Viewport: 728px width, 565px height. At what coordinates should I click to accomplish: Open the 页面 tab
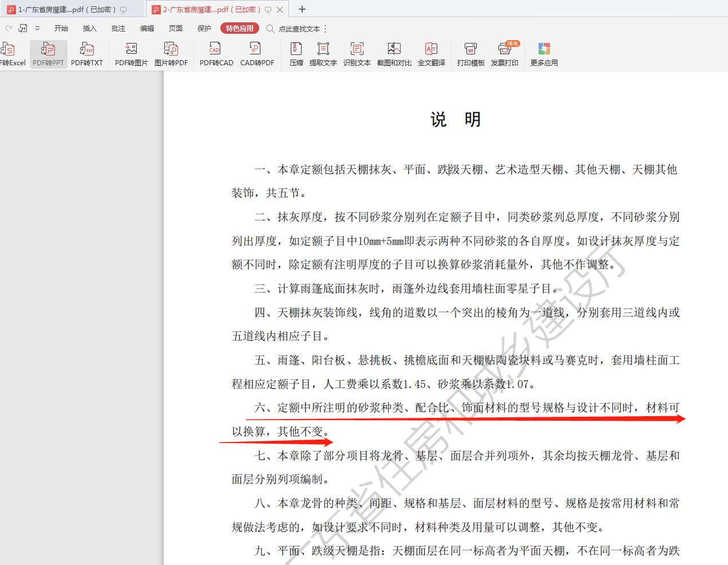(176, 28)
